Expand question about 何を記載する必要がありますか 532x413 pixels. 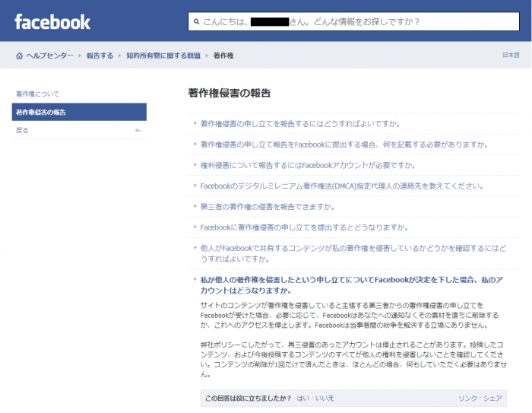pos(344,145)
